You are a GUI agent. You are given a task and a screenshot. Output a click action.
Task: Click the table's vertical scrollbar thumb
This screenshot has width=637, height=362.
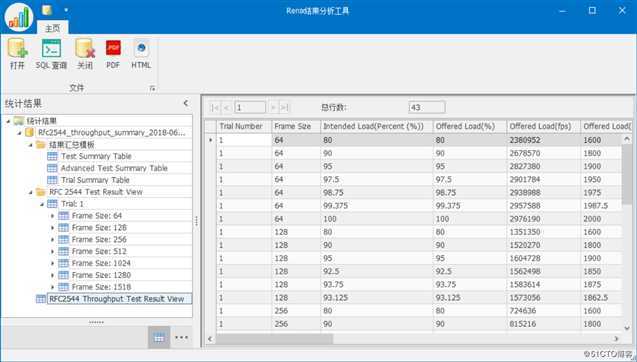coord(627,174)
